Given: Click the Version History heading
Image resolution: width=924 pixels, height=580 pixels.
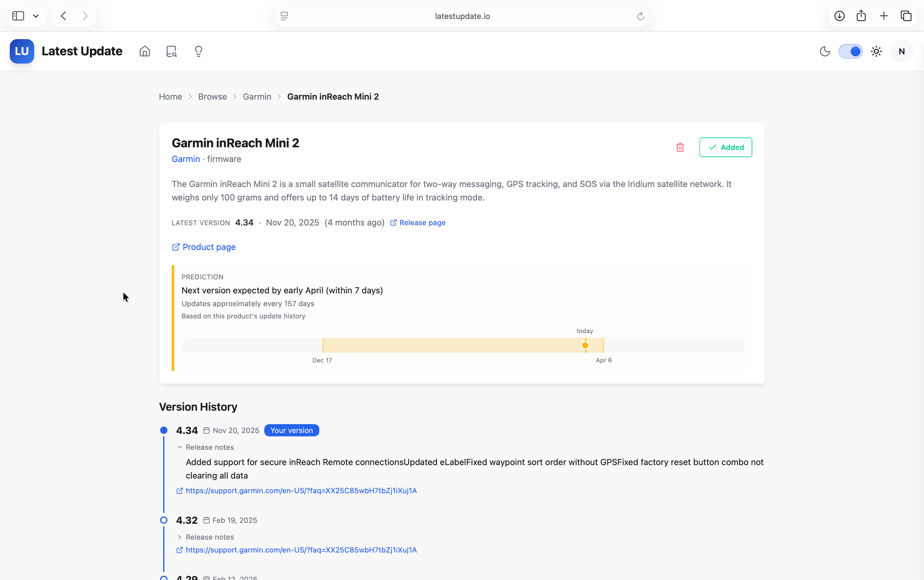Looking at the screenshot, I should pyautogui.click(x=198, y=407).
